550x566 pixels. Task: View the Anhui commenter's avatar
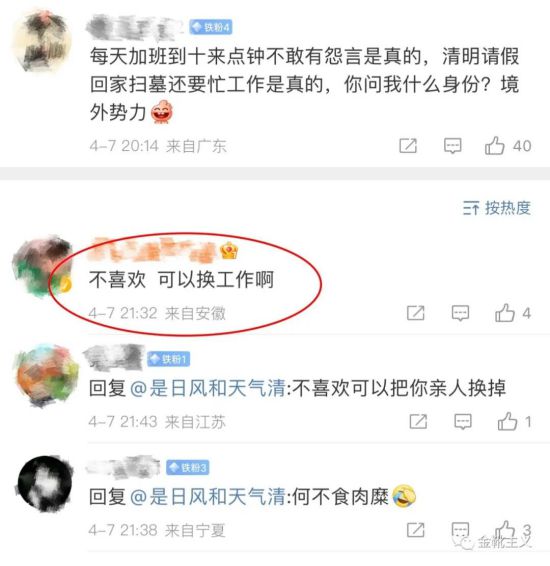tap(42, 266)
